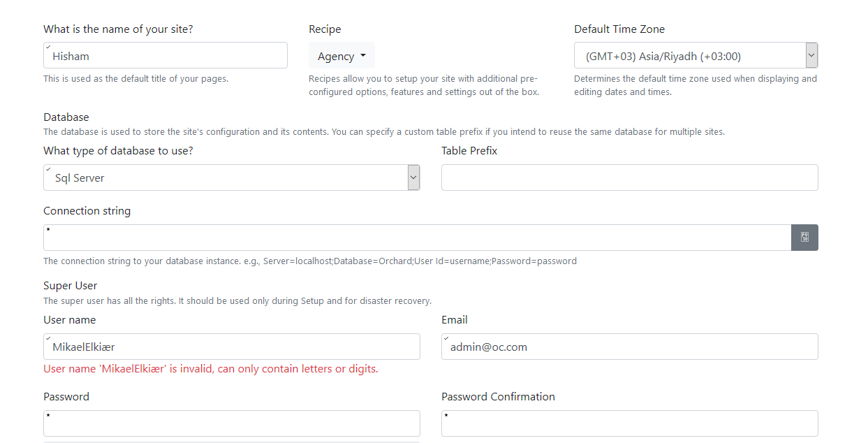Click the red username invalid error message
This screenshot has height=443, width=868.
tap(209, 368)
